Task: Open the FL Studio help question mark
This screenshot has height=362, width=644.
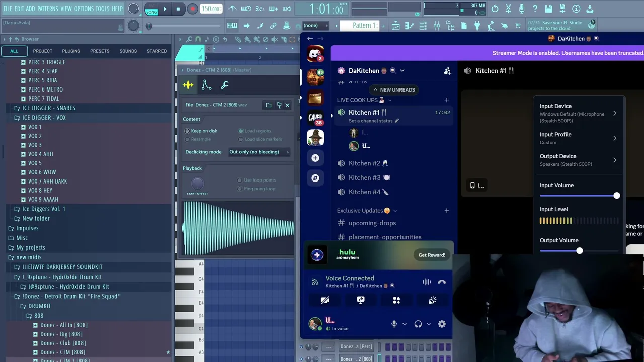Action: point(535,9)
